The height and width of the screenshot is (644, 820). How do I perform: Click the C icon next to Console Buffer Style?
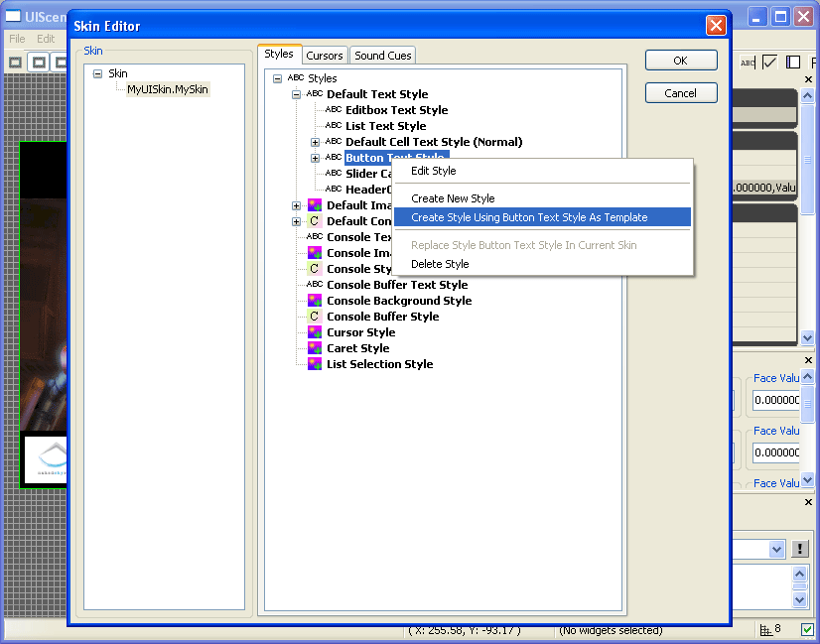click(313, 317)
